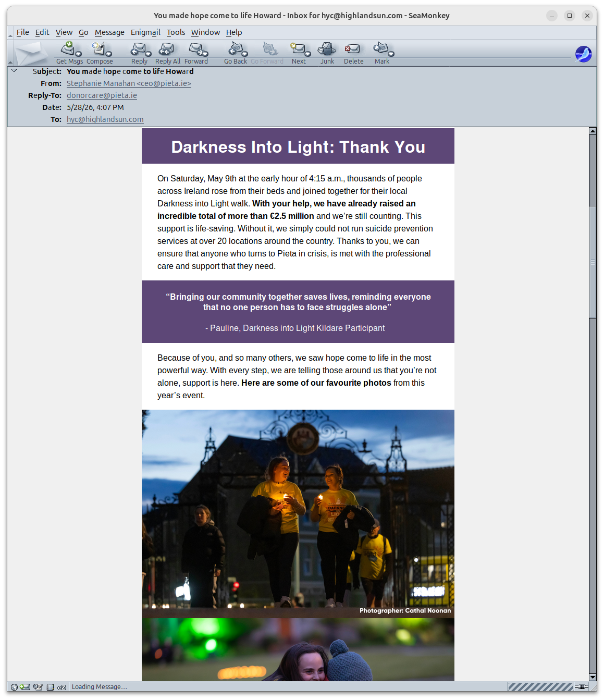
Task: Expand the Go Back history dropdown
Action: pos(244,54)
